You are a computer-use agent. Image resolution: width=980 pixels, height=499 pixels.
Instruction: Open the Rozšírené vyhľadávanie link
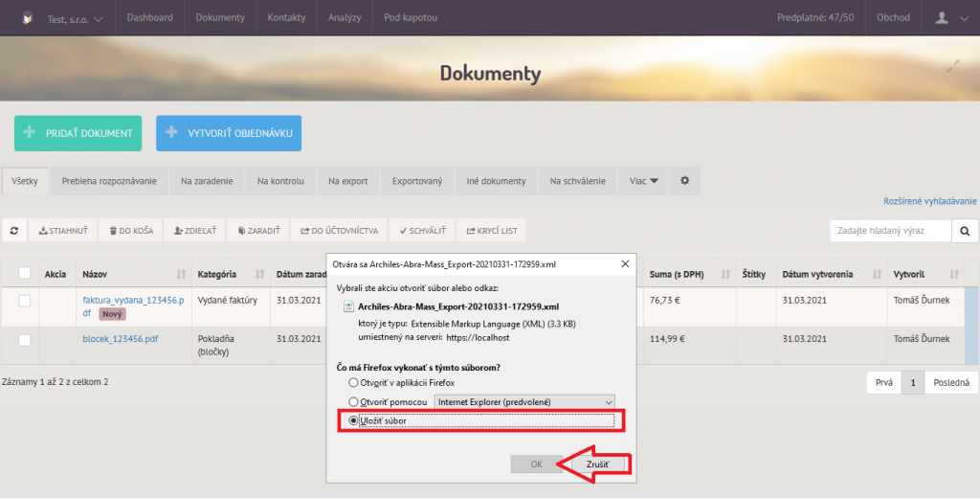click(x=929, y=201)
